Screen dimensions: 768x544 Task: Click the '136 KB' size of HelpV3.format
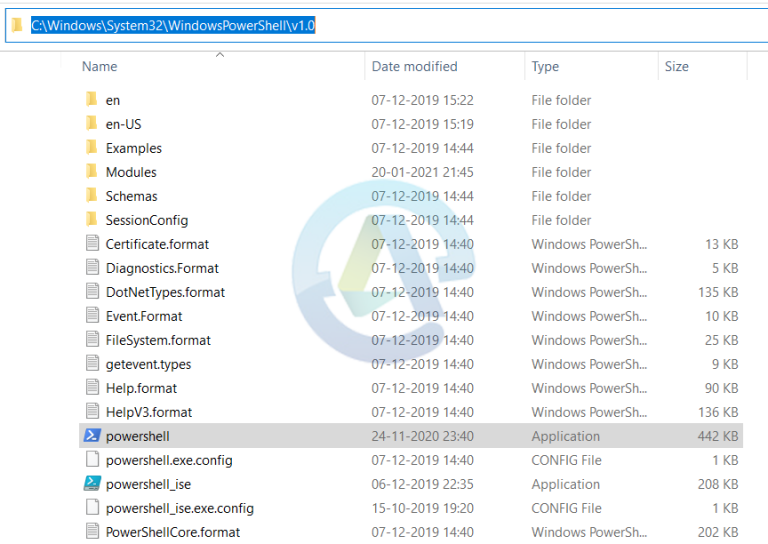pos(718,412)
